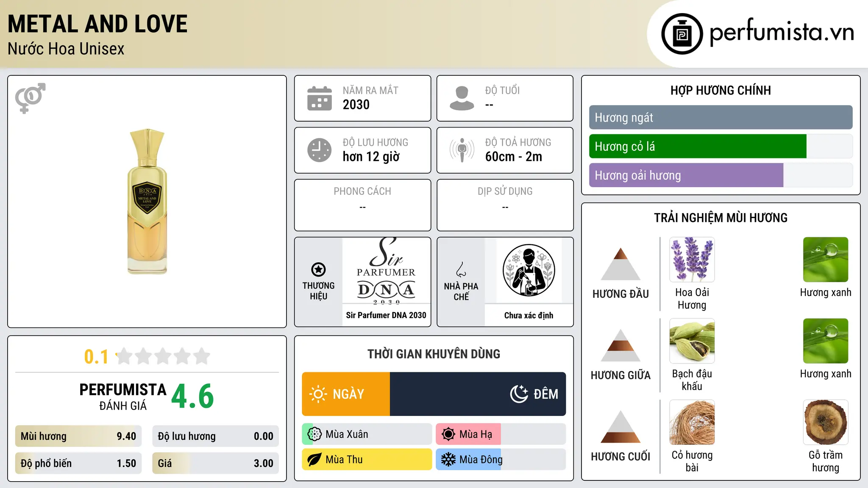This screenshot has width=868, height=488.
Task: Click the Mùa Thu season bar
Action: click(x=367, y=460)
